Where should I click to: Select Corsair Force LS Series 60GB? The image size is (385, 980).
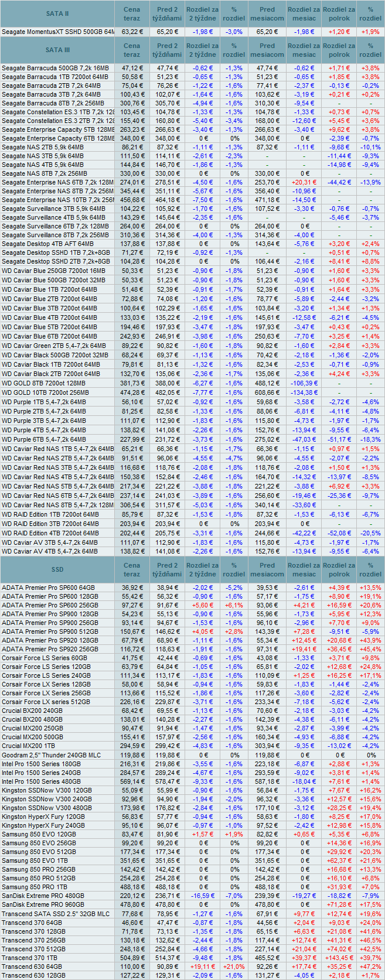(45, 658)
